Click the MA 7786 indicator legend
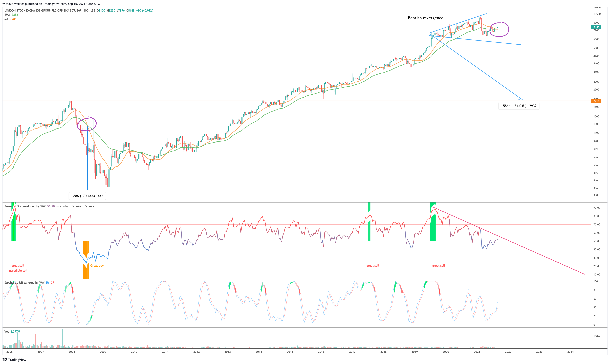 click(x=10, y=19)
